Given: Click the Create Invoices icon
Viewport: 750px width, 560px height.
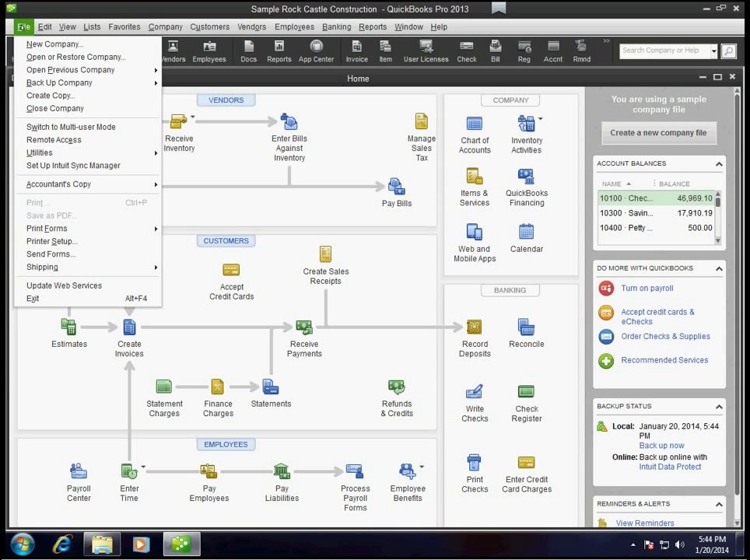Looking at the screenshot, I should pyautogui.click(x=129, y=327).
